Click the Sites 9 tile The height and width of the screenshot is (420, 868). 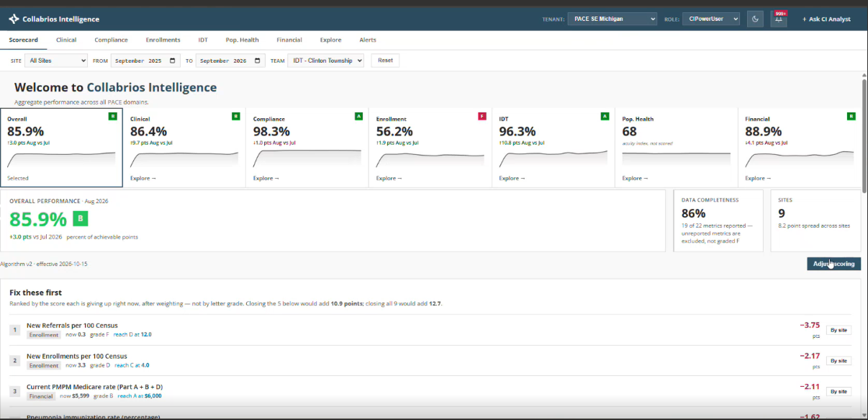(x=815, y=220)
